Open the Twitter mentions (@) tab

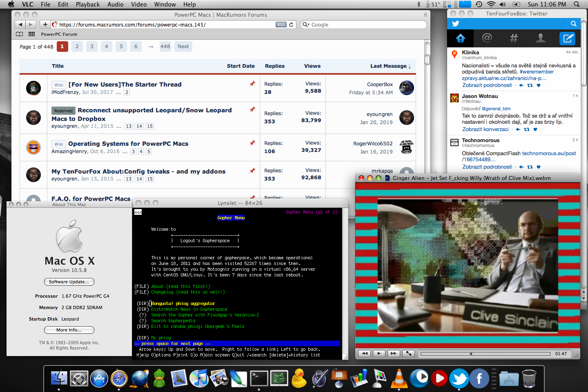[487, 38]
